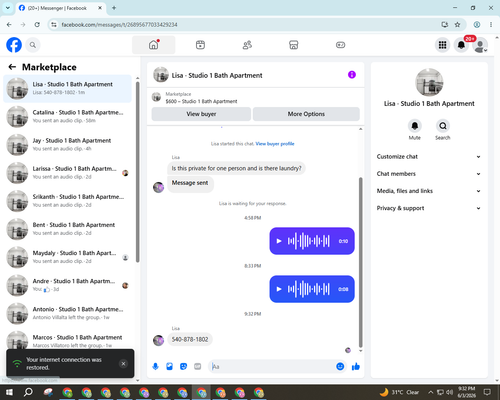The width and height of the screenshot is (500, 400).
Task: Play the 0:10 audio clip
Action: (279, 241)
